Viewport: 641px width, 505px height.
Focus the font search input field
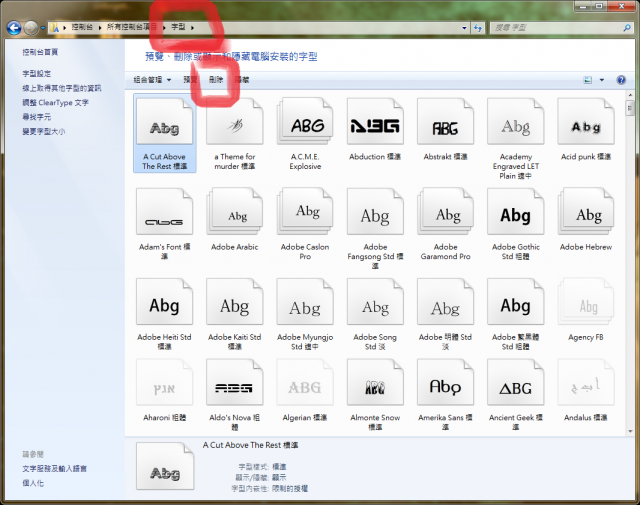coord(556,28)
